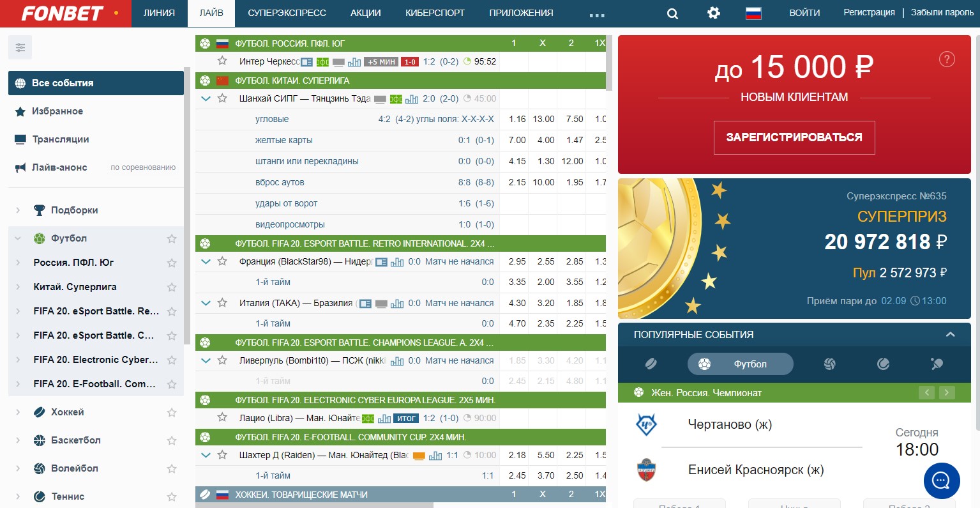Expand the Баскетбол category in the sidebar

18,440
